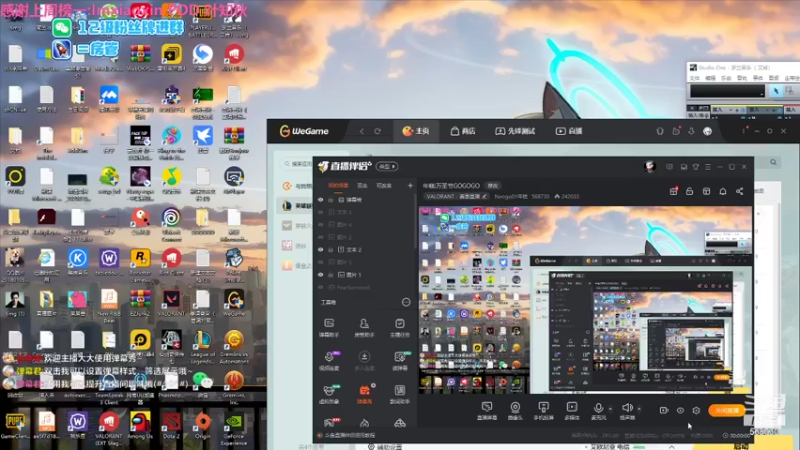Image resolution: width=800 pixels, height=450 pixels.
Task: Expand speaker options arrow
Action: pyautogui.click(x=639, y=409)
